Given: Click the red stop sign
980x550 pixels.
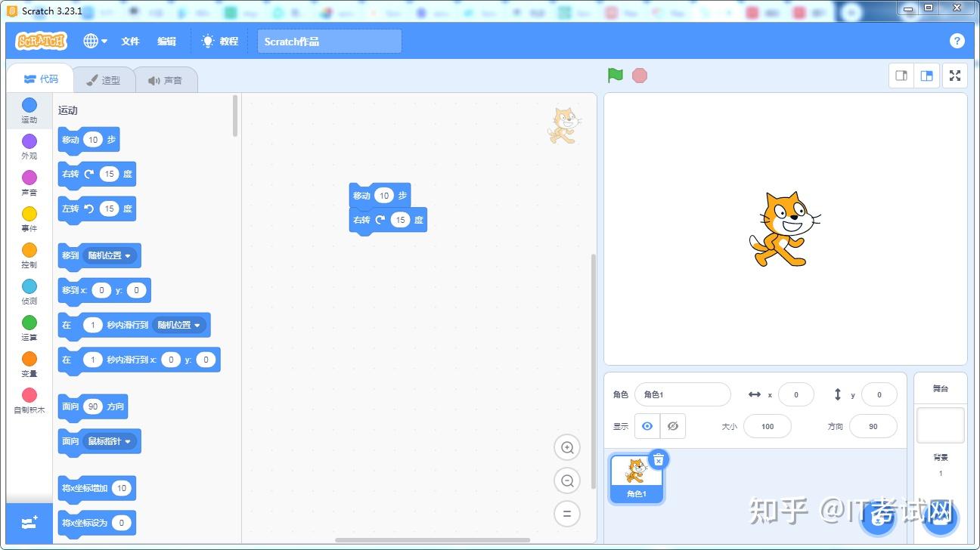Looking at the screenshot, I should tap(640, 75).
